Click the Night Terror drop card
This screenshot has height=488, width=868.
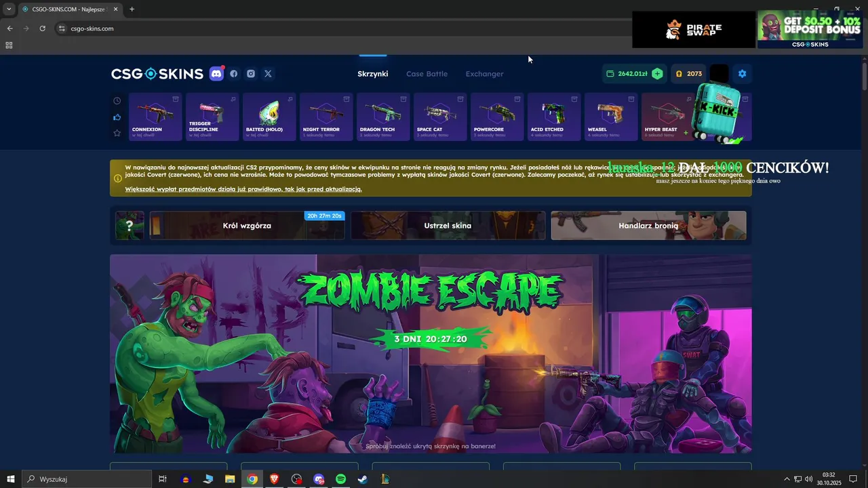point(326,117)
